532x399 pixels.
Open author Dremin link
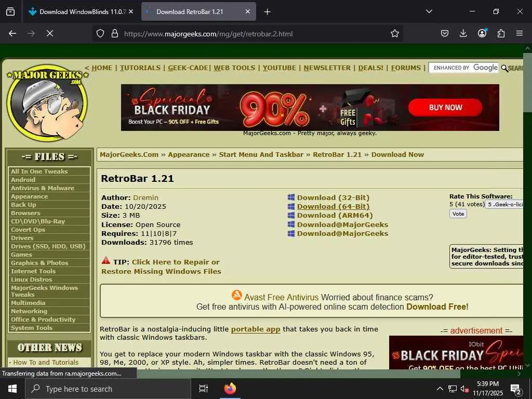pos(145,197)
